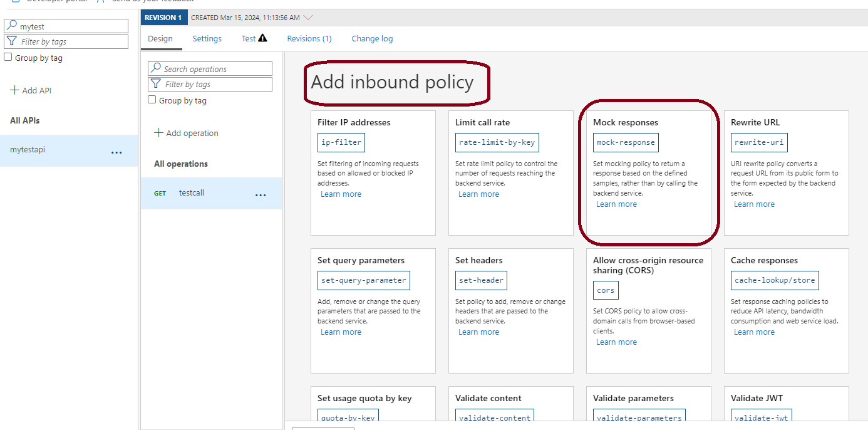The image size is (868, 430).
Task: Toggle Group by tag for APIs
Action: [8, 57]
